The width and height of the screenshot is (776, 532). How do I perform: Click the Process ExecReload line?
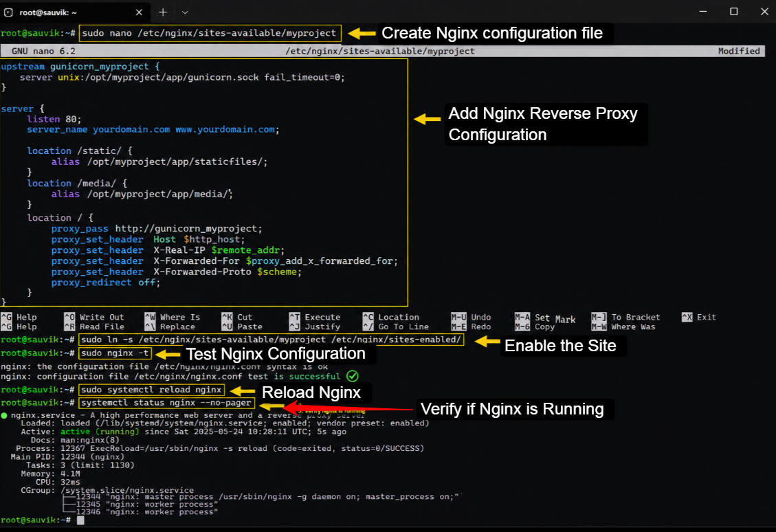220,448
